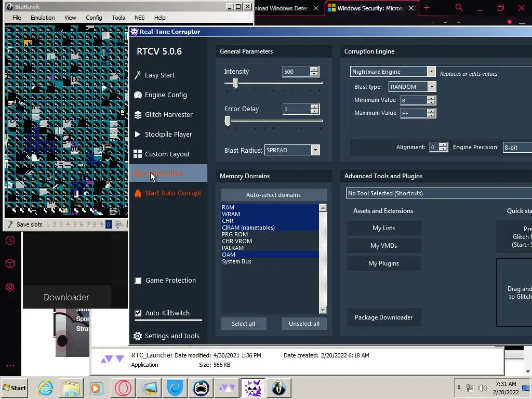Toggle WRAM memory domain selection
Screen dimensions: 532x399
[x=270, y=214]
